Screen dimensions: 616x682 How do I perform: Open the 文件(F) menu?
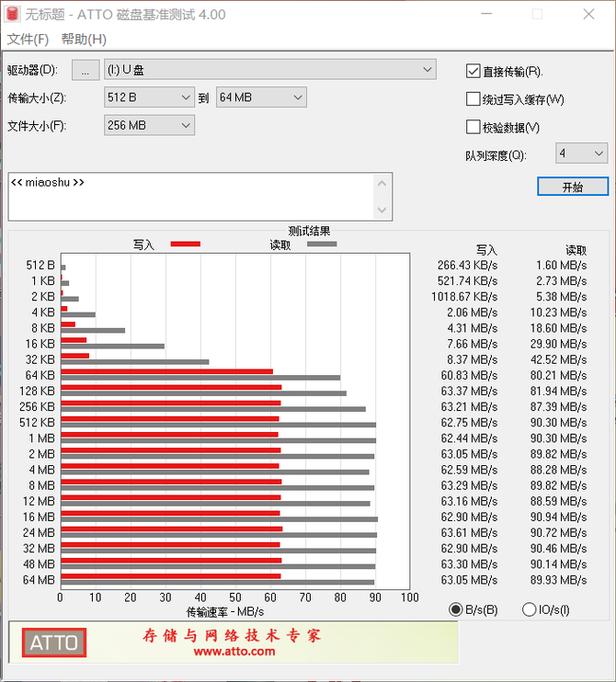point(28,40)
